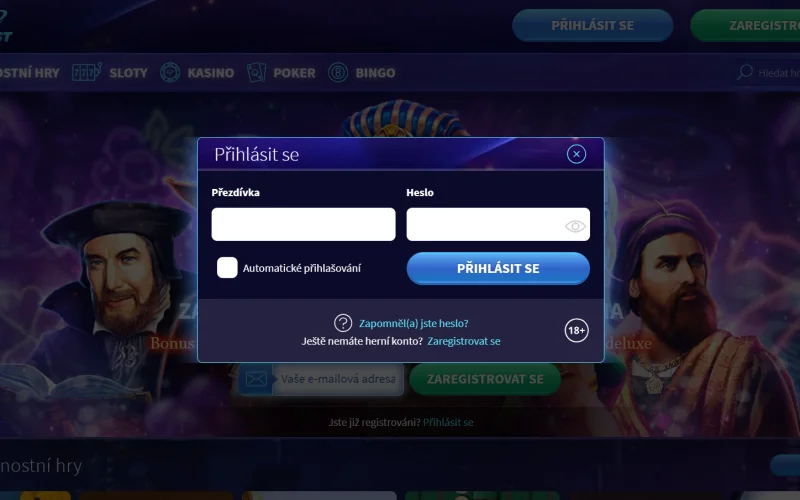Toggle password visibility eye icon

pos(575,226)
